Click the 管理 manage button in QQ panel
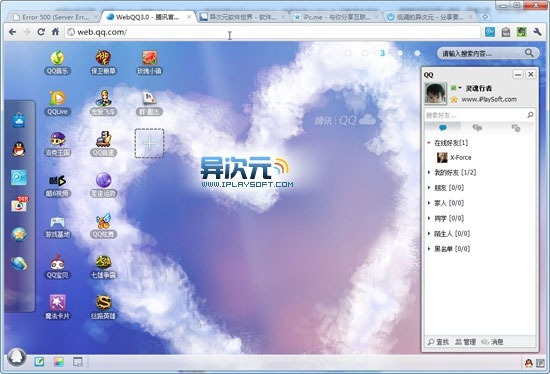The height and width of the screenshot is (374, 550). point(465,342)
